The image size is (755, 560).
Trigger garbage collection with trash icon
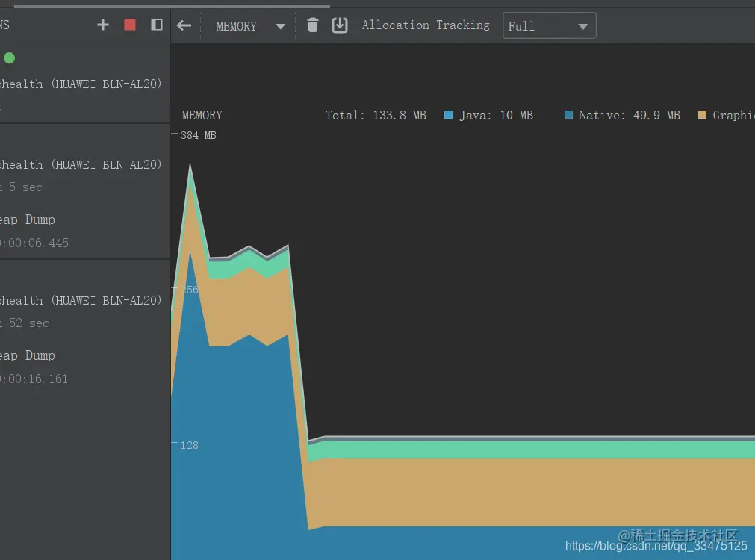[313, 25]
